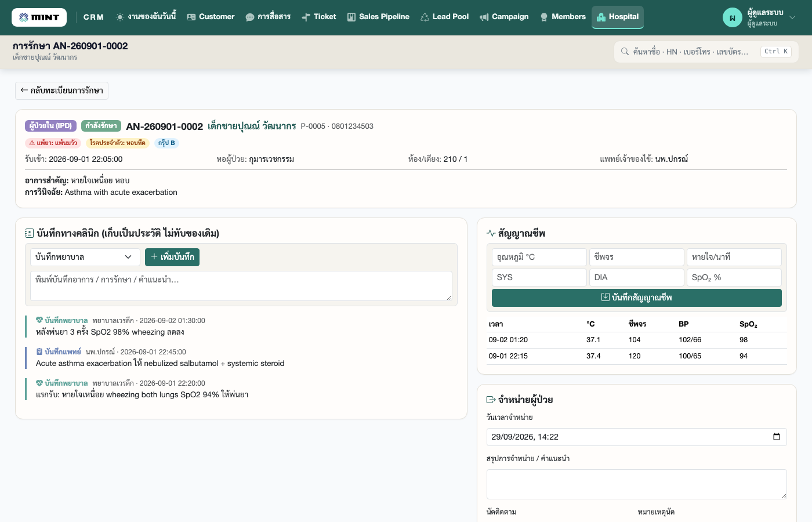Click the แพ้ยา: แพ้นมวัว allergy tag
The image size is (812, 522).
point(53,143)
